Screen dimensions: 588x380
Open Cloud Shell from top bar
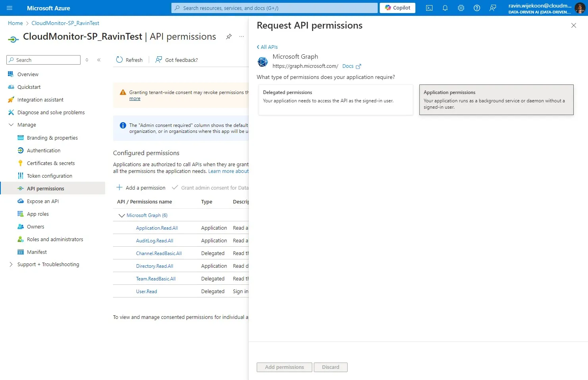[x=429, y=8]
